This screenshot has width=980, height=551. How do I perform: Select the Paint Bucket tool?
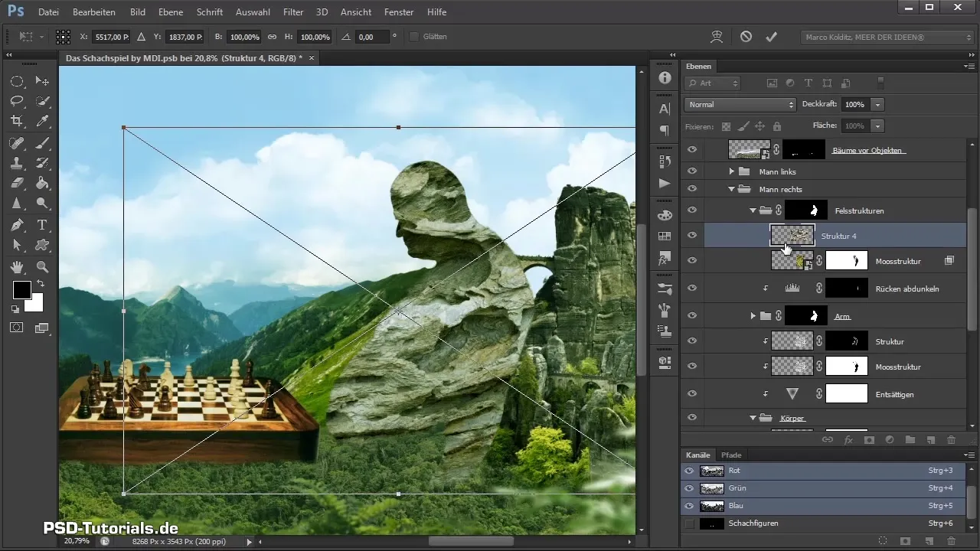tap(42, 183)
